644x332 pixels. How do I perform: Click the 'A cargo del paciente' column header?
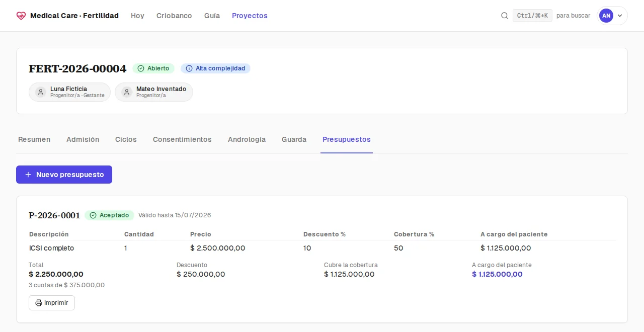514,234
